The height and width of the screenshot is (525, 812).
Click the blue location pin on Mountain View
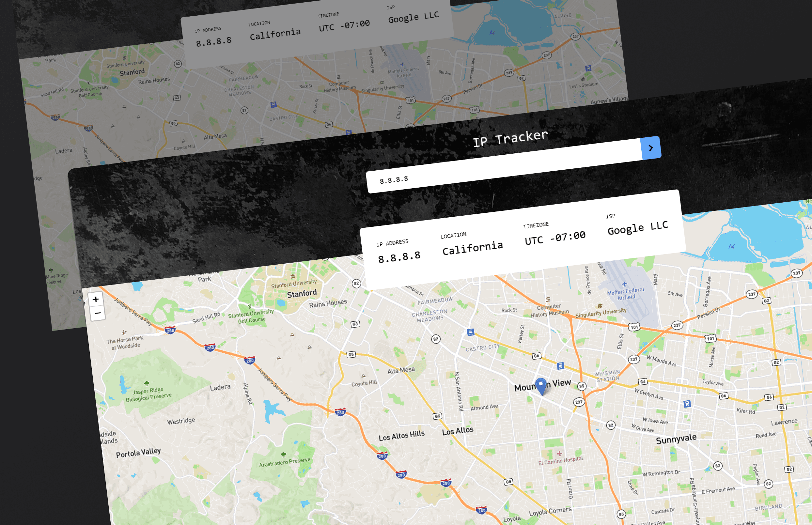point(541,386)
